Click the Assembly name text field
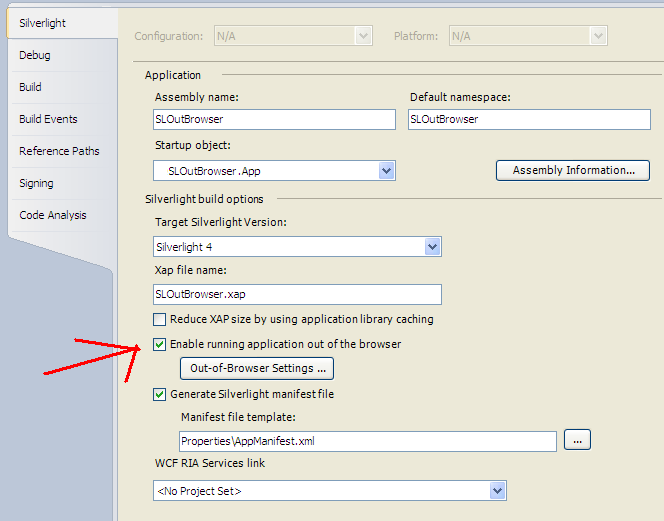This screenshot has height=521, width=664. (274, 119)
